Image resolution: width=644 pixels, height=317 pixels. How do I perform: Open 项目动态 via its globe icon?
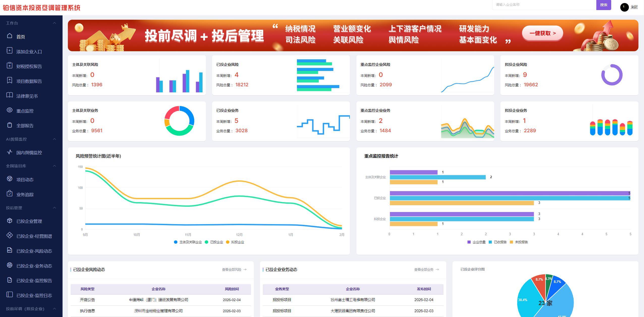coord(9,179)
